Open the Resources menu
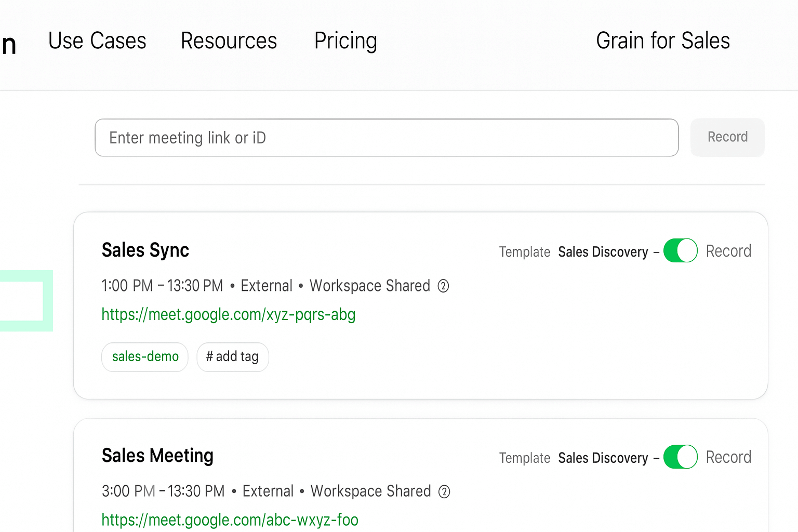The width and height of the screenshot is (798, 532). tap(229, 41)
